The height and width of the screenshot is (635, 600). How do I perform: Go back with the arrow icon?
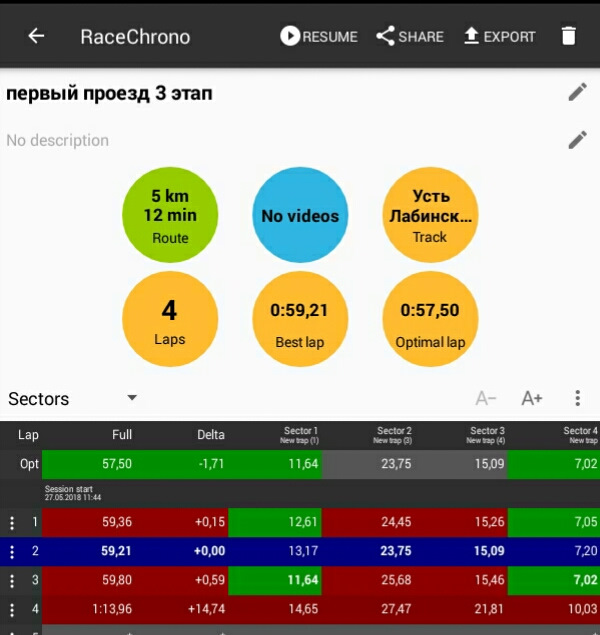36,36
